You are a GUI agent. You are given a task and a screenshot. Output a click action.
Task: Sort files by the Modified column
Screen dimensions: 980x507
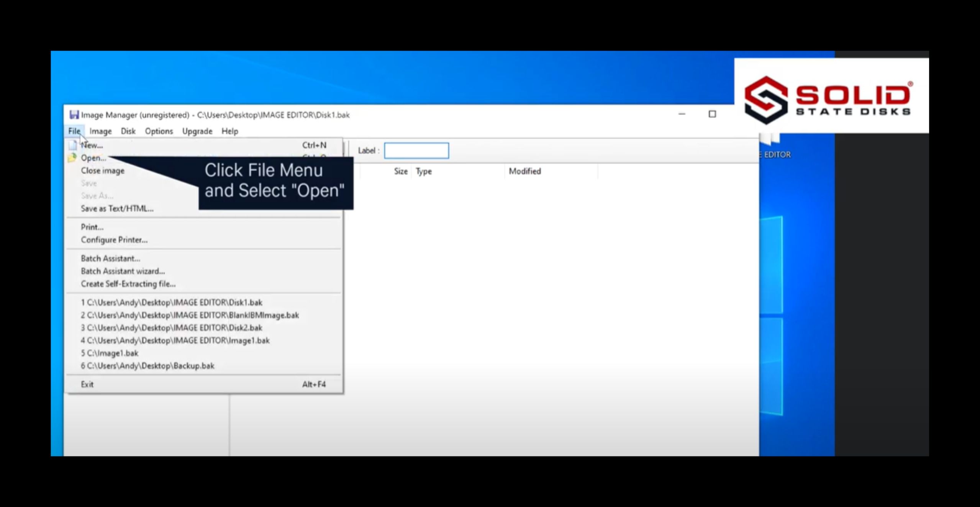tap(525, 171)
